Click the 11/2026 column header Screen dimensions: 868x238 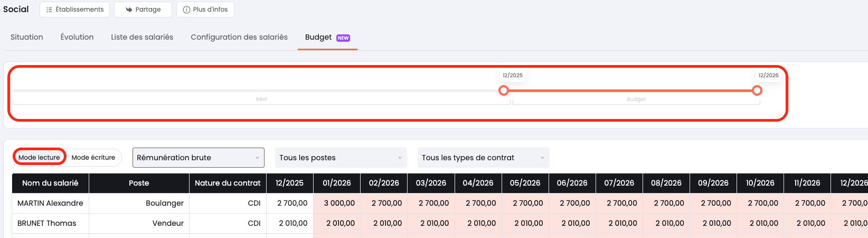807,183
